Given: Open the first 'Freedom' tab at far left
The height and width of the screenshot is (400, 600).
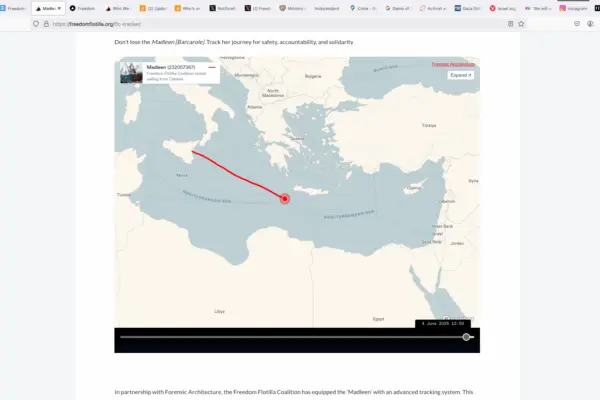Looking at the screenshot, I should pos(13,8).
